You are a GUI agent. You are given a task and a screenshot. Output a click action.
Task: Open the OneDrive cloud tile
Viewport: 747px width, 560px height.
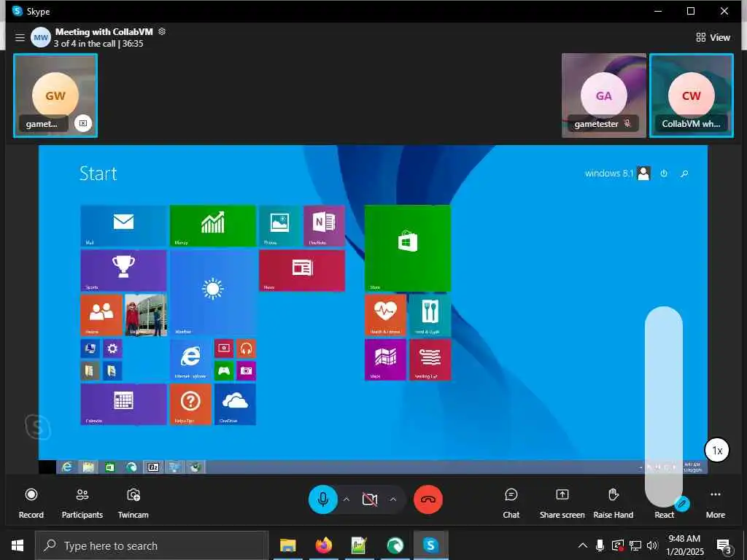pos(235,404)
